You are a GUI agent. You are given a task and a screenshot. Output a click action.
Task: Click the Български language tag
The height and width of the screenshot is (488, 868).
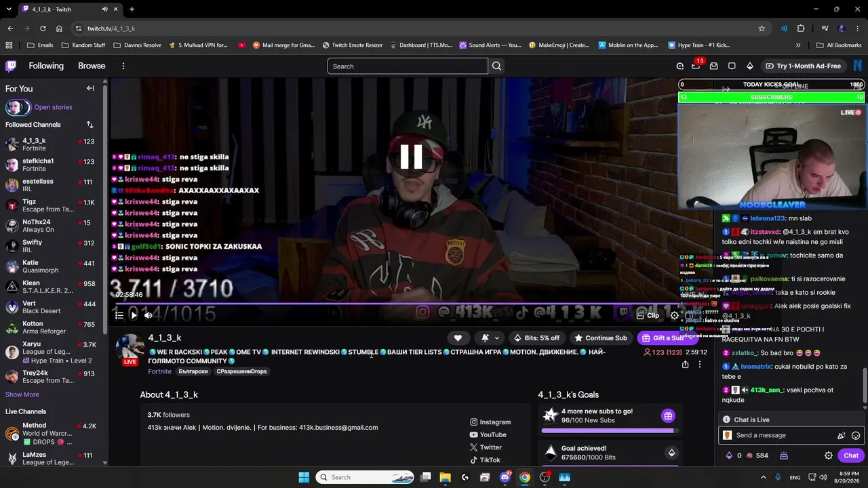point(193,371)
